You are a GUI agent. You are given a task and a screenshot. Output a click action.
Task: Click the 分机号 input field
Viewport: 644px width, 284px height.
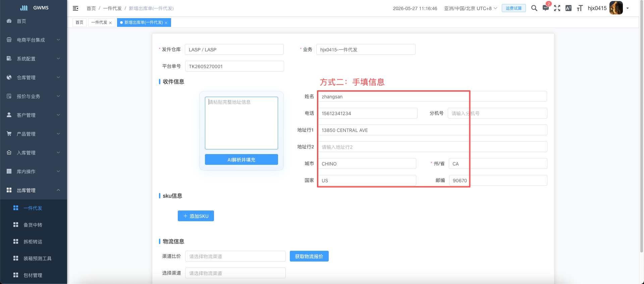tap(497, 113)
